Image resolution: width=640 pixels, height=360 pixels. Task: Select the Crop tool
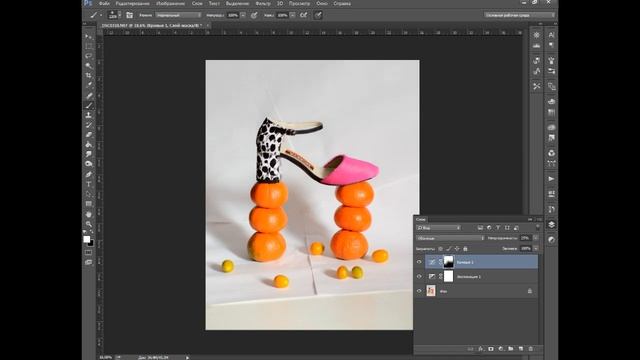click(88, 76)
